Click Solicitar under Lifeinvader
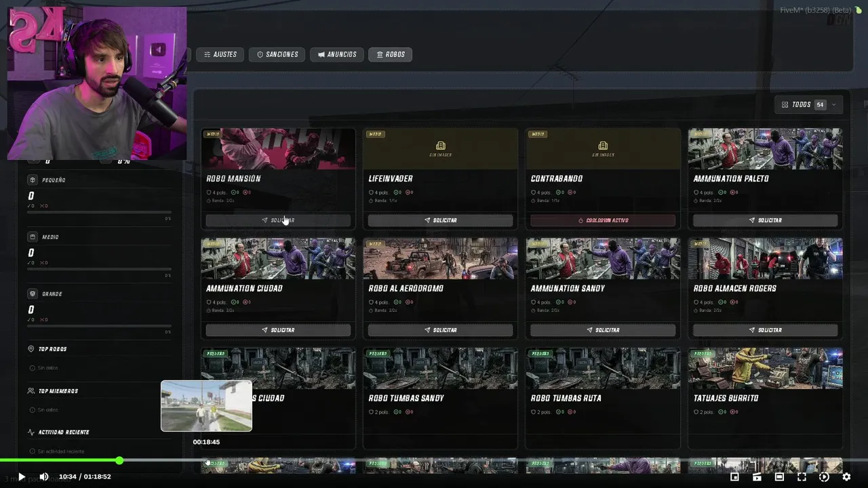868x488 pixels. pyautogui.click(x=440, y=220)
